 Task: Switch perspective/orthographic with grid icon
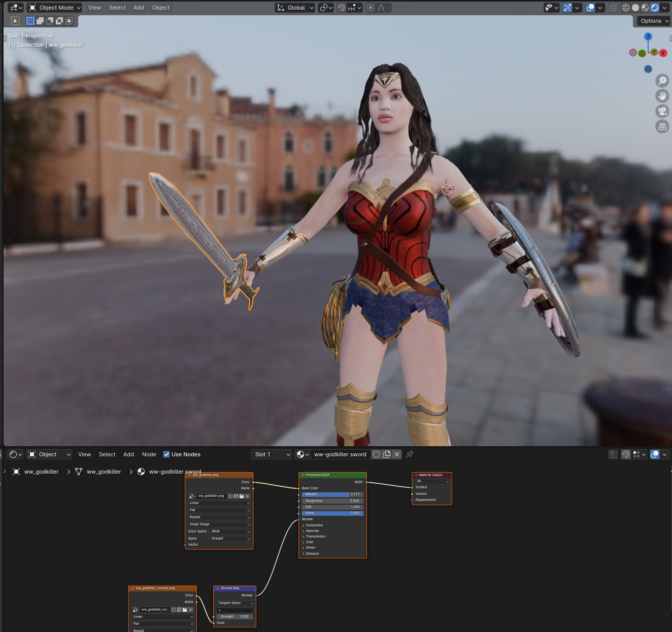click(662, 126)
